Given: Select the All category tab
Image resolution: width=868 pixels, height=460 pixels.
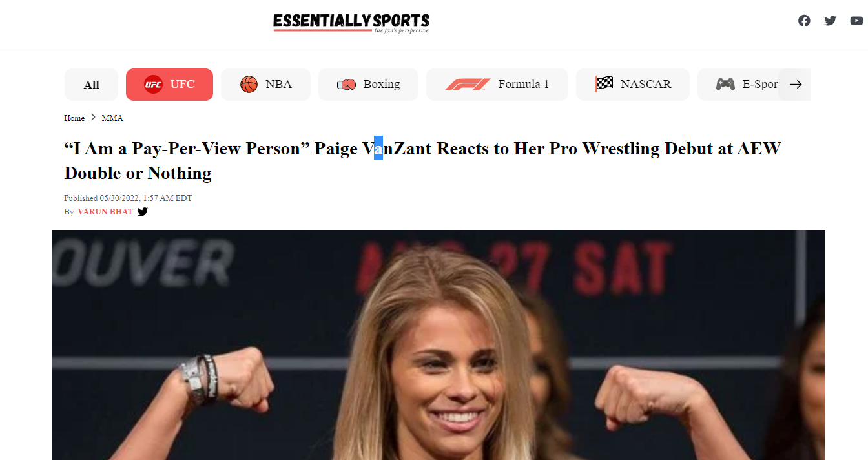Looking at the screenshot, I should pyautogui.click(x=91, y=85).
